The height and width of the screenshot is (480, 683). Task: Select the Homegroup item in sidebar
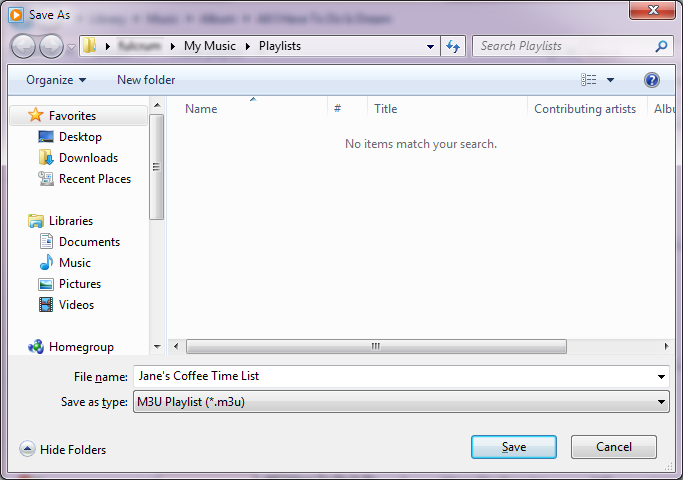(x=81, y=347)
